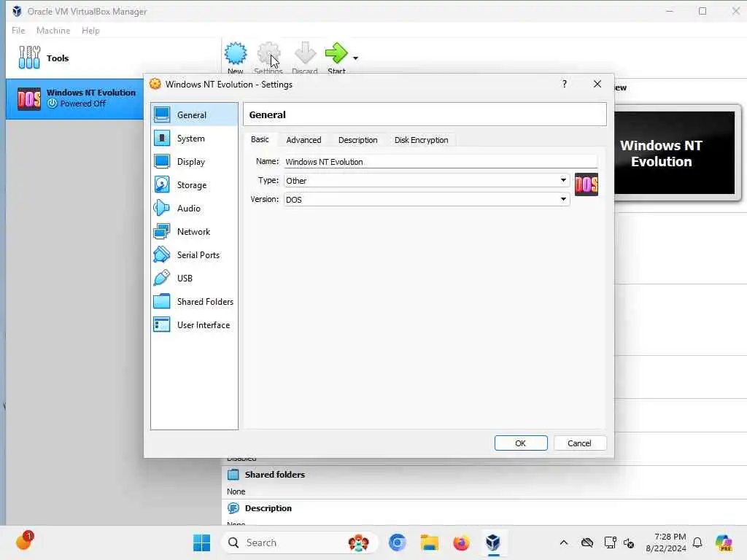
Task: Click the settings dialog help question mark
Action: pos(565,84)
